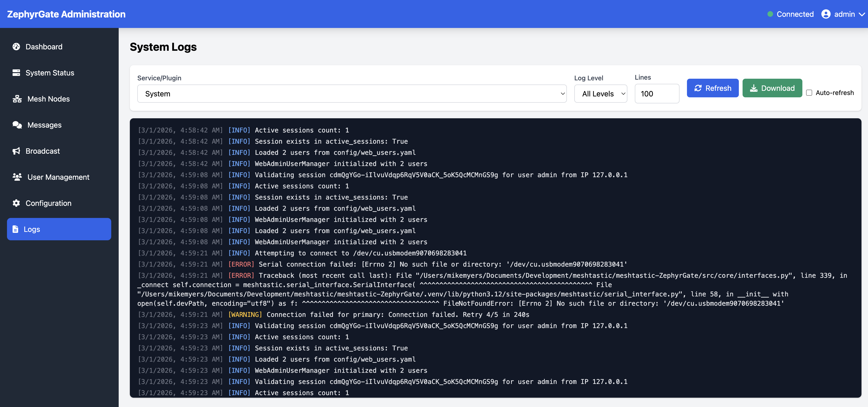The width and height of the screenshot is (868, 407).
Task: Click inside the Lines input field
Action: (x=656, y=94)
